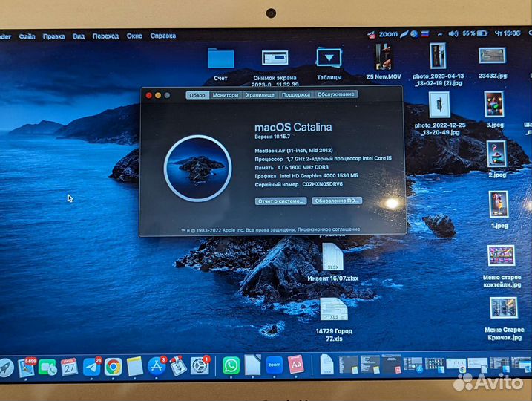
Task: Open System Preferences gear in Dock
Action: coord(200,365)
